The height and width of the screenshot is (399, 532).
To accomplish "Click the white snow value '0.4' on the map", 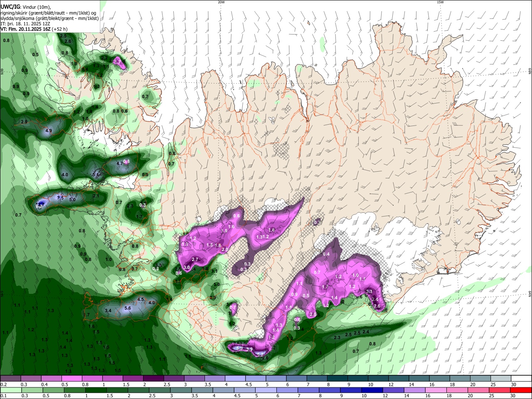I will tap(326, 254).
